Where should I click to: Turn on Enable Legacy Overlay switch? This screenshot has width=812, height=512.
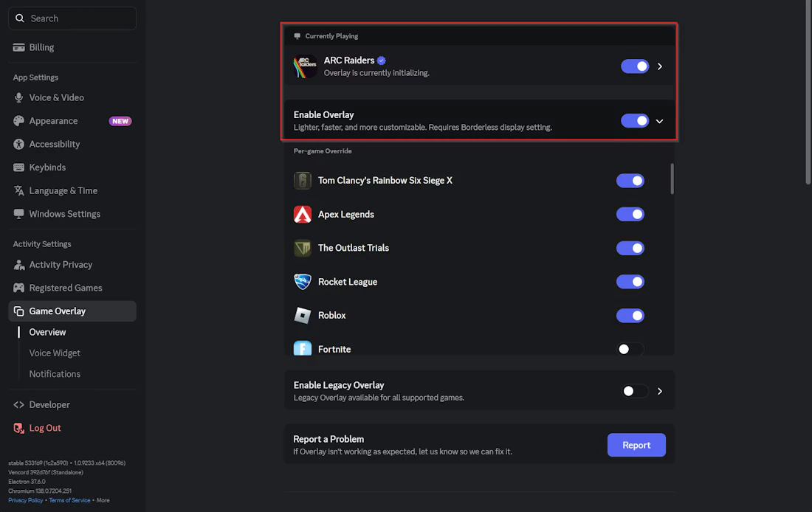[635, 391]
